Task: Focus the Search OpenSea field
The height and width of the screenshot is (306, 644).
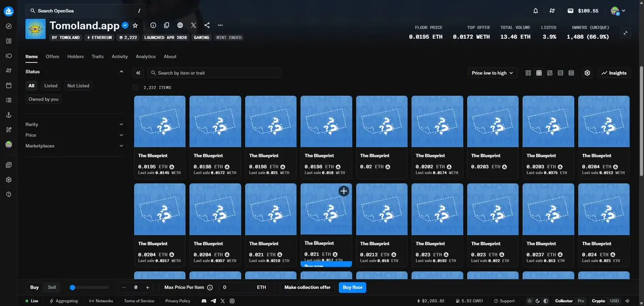Action: [x=85, y=11]
